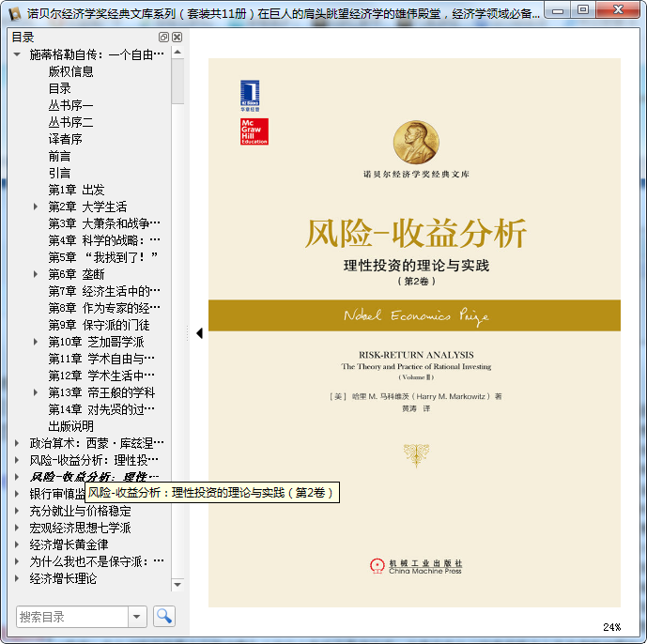This screenshot has width=647, height=644.
Task: Expand the 宏观经济思想七学派 book node
Action: click(17, 528)
